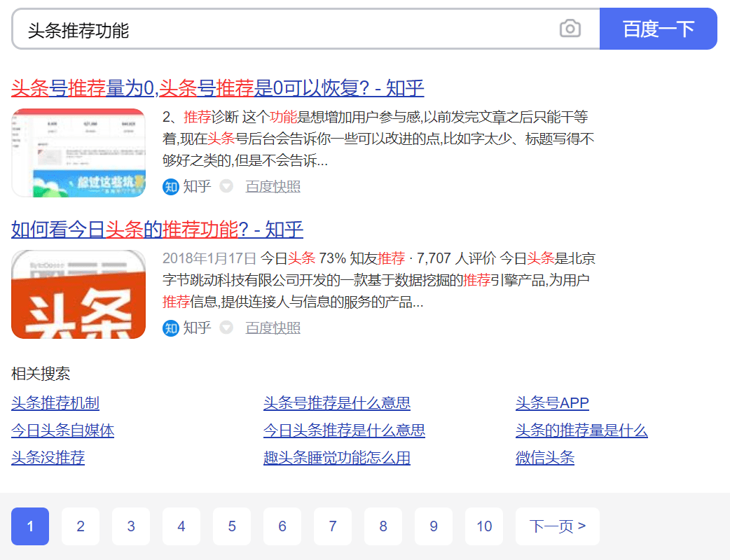Image resolution: width=730 pixels, height=560 pixels.
Task: Go to results page 8
Action: coord(383,526)
